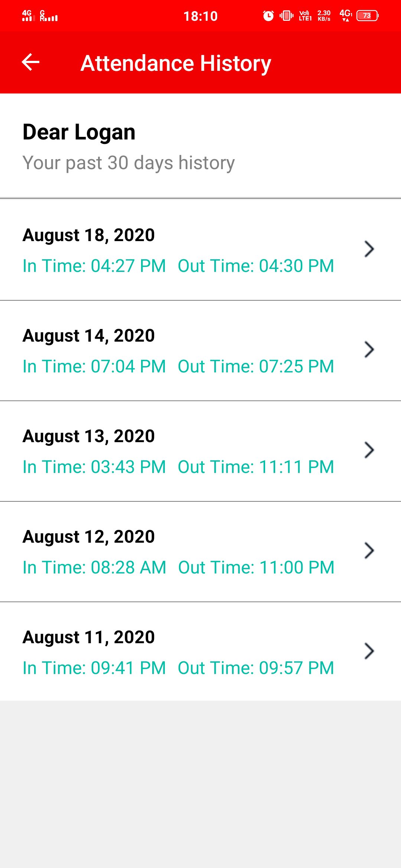
Task: Expand August 12, 2020 chevron
Action: (x=369, y=550)
